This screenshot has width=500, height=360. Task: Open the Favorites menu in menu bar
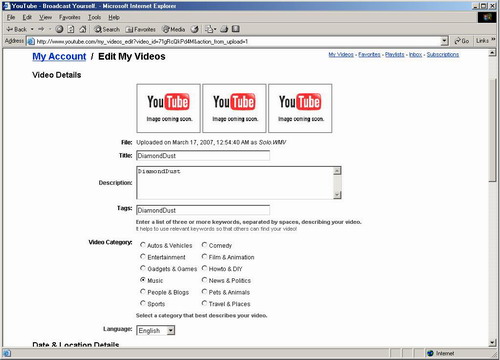pos(70,17)
